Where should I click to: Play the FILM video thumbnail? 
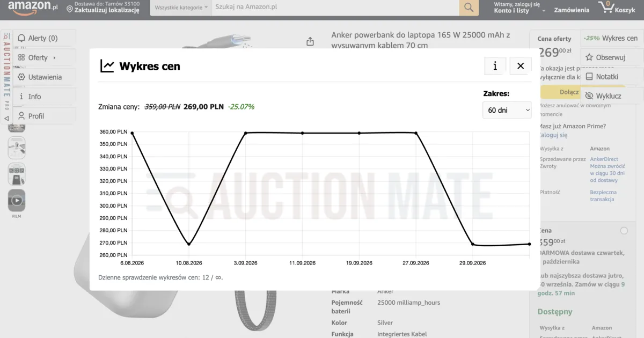pos(17,201)
